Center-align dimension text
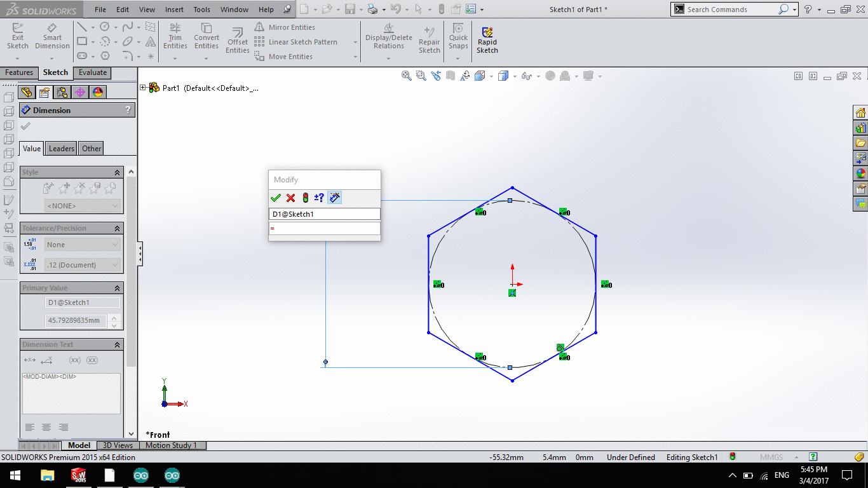Screen dimensions: 868x488 coord(46,427)
